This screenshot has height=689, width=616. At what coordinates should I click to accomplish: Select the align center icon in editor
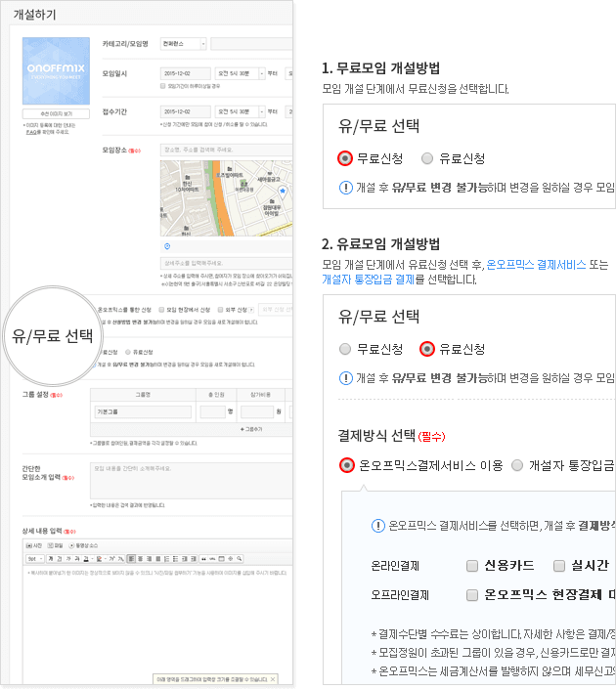140,559
